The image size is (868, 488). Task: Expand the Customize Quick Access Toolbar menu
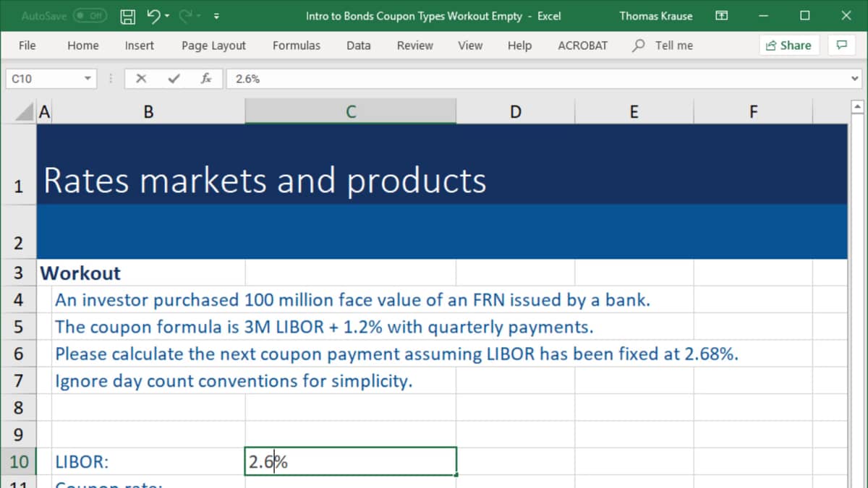click(216, 16)
